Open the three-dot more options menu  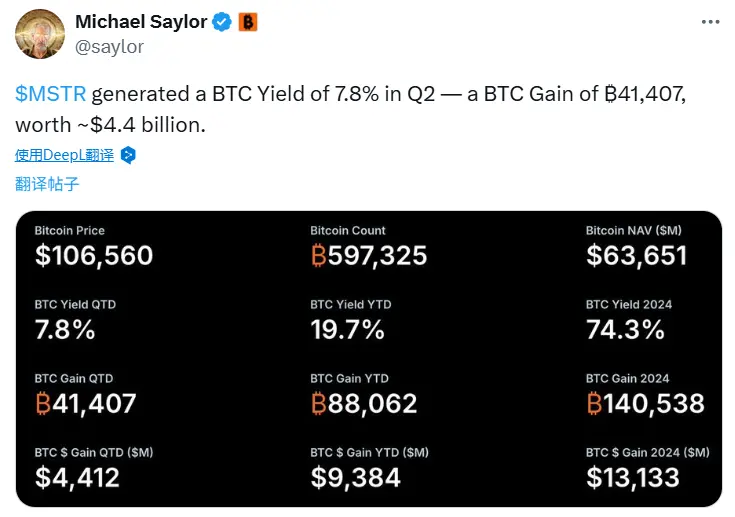[708, 21]
